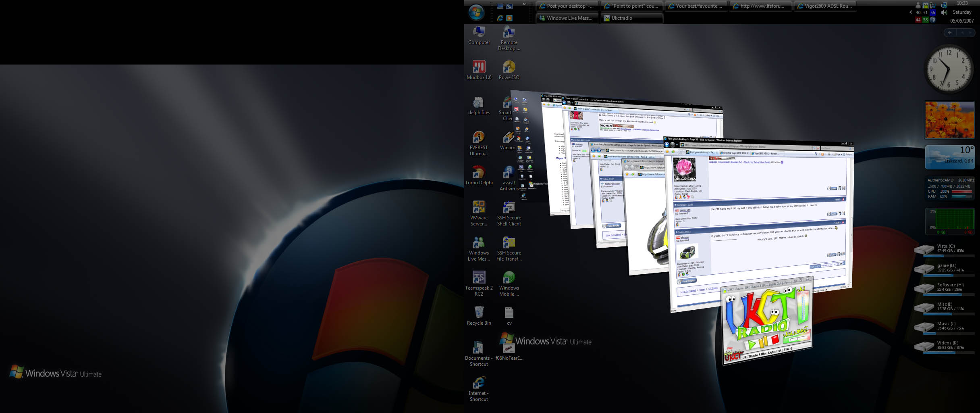
Task: Click the RAM usage bar gadget
Action: (x=962, y=196)
